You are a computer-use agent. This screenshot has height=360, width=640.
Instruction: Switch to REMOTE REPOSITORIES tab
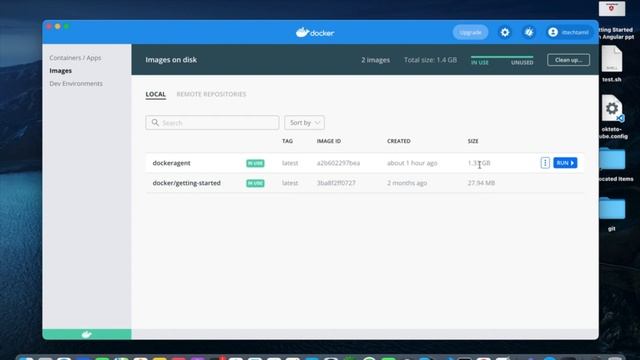click(x=211, y=94)
